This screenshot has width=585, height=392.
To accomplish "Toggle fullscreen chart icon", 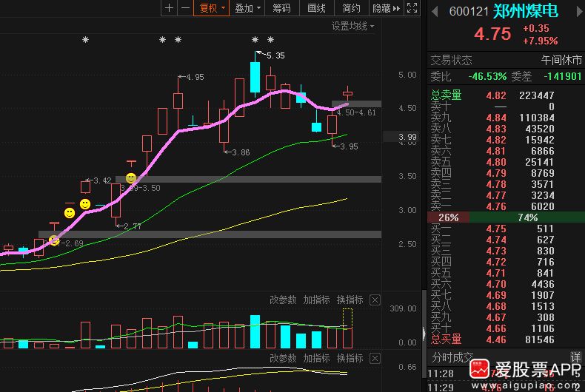I will point(412,8).
